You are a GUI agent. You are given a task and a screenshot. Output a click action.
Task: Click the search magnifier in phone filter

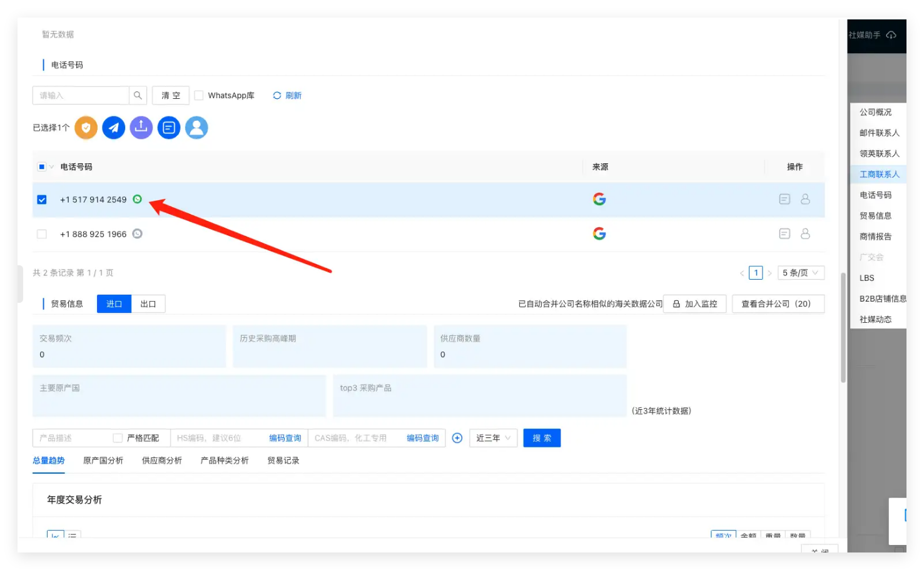point(138,96)
